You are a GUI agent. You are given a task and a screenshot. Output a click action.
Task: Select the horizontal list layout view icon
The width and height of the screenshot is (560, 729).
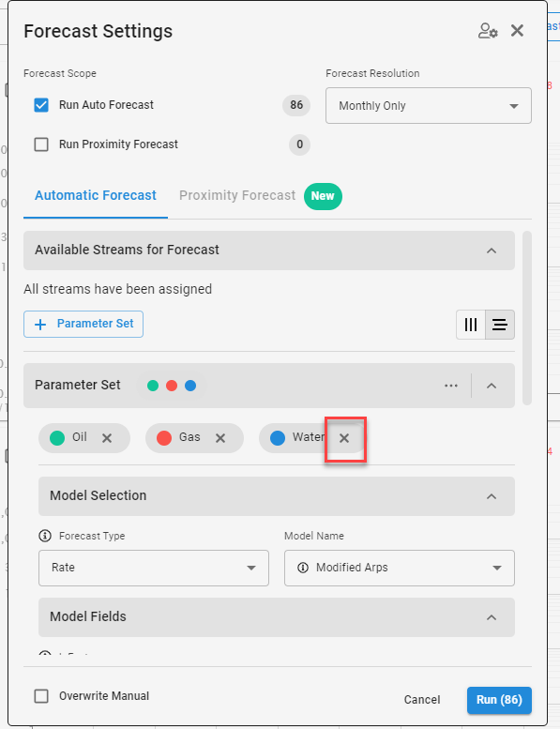click(500, 325)
